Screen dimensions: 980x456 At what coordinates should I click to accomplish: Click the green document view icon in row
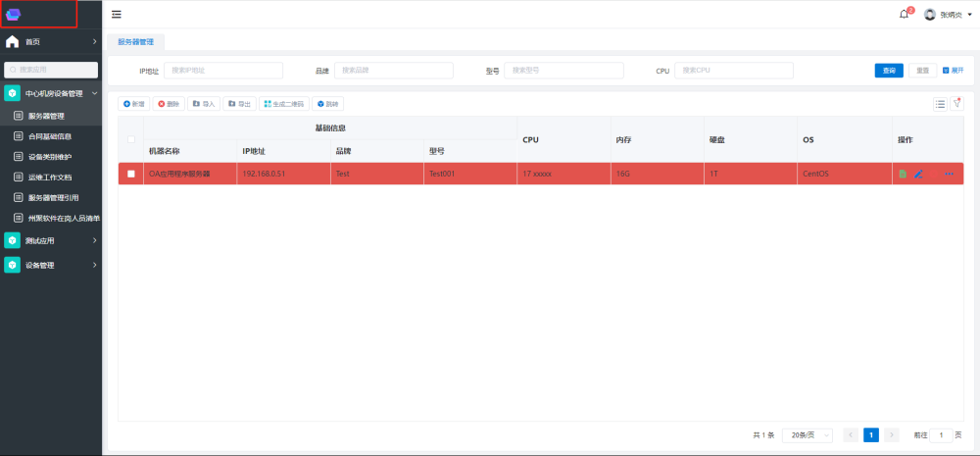[903, 174]
